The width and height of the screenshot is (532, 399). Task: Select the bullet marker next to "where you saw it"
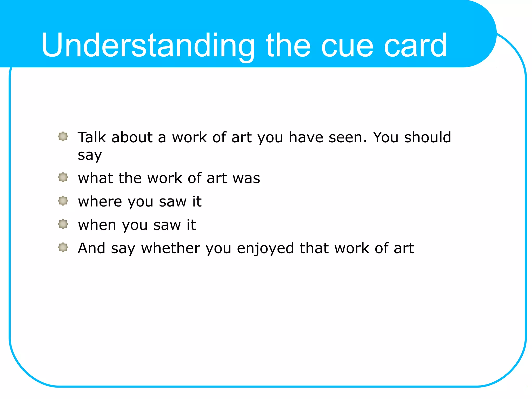[63, 201]
